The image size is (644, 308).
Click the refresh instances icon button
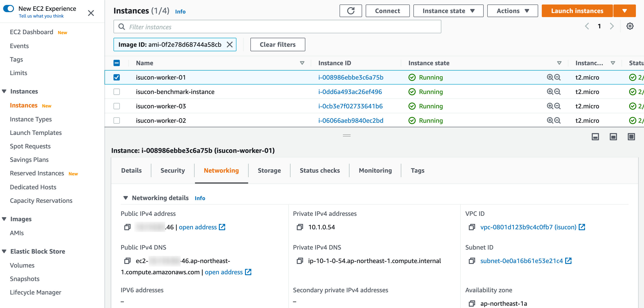[351, 11]
